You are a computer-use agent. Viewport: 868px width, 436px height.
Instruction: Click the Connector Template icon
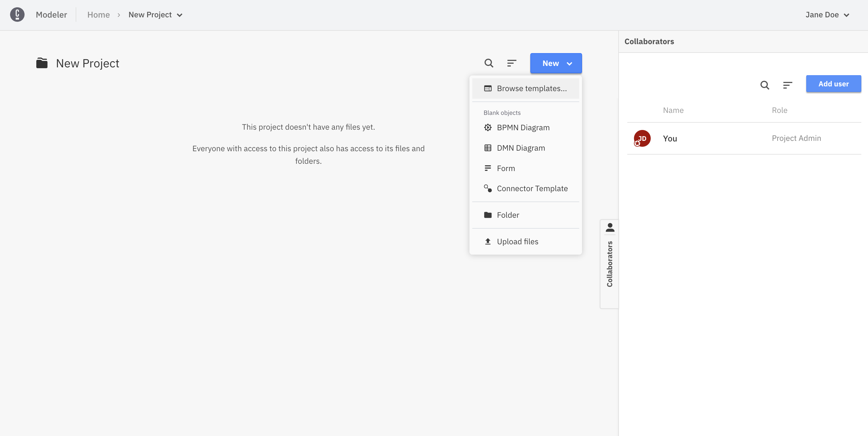pyautogui.click(x=488, y=188)
